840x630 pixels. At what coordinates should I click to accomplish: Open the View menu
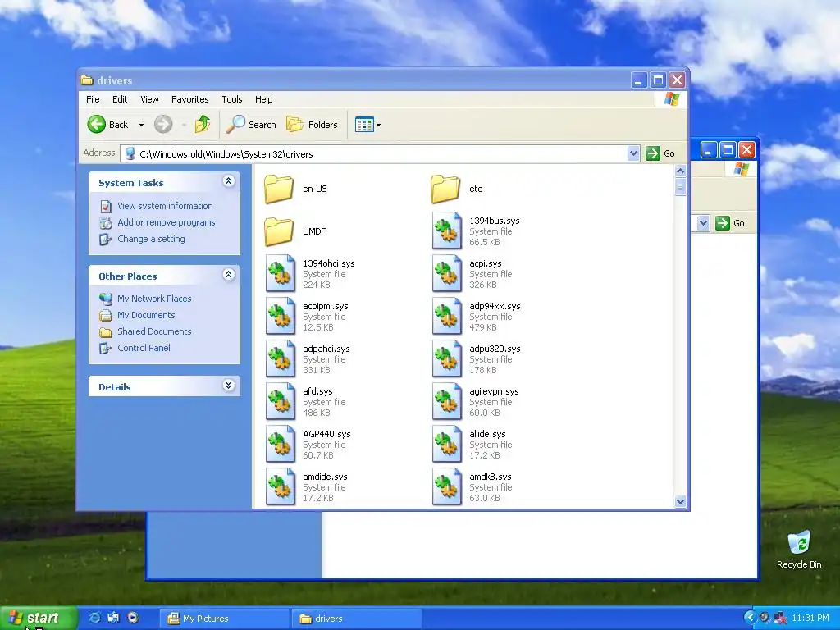click(149, 99)
